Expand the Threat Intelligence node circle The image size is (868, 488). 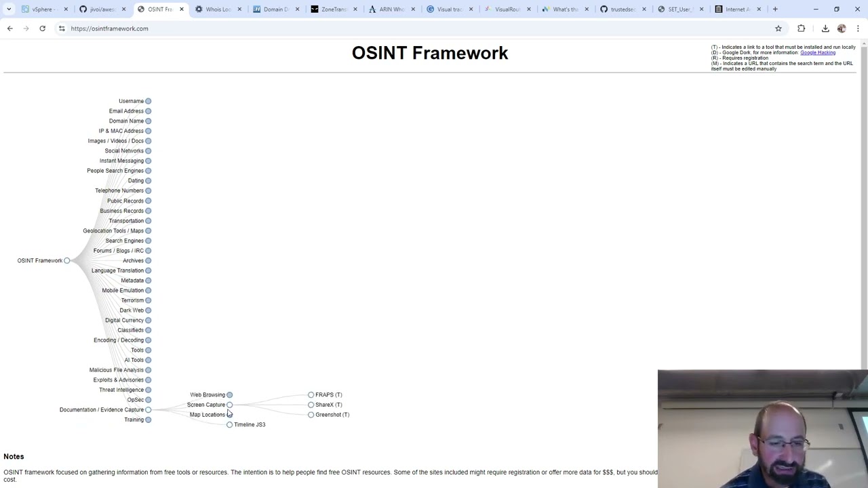coord(148,390)
